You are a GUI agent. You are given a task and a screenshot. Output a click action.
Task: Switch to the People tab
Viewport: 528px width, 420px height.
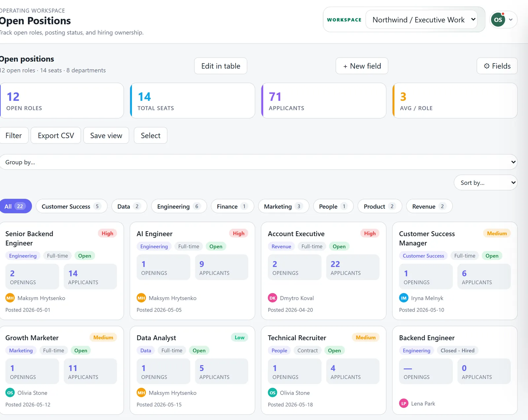click(x=333, y=206)
